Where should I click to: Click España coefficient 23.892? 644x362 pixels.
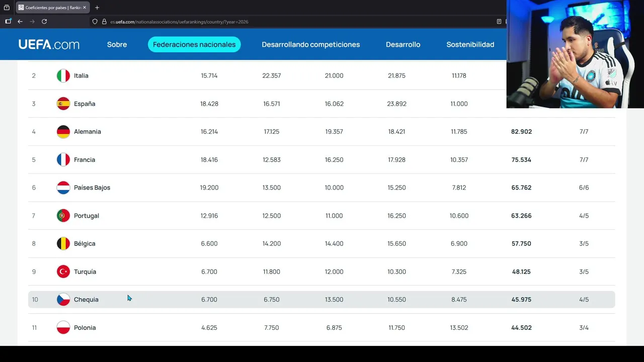pos(396,104)
